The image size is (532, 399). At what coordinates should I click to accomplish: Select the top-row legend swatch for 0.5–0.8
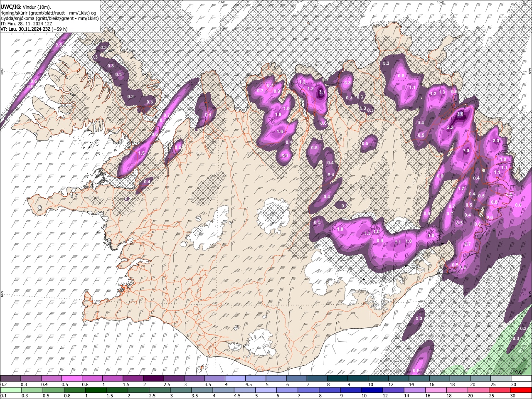pos(71,379)
